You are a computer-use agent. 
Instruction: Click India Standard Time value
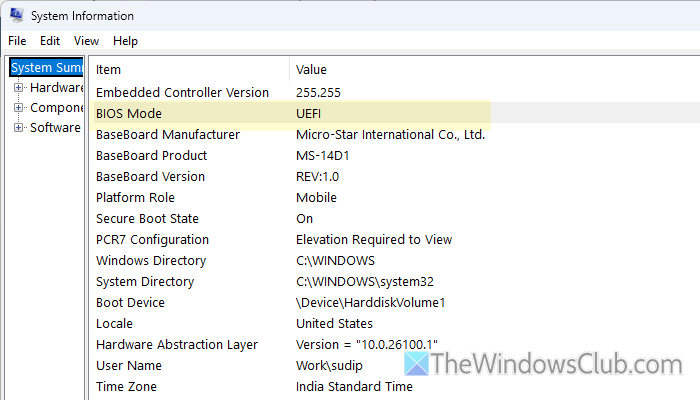(354, 386)
